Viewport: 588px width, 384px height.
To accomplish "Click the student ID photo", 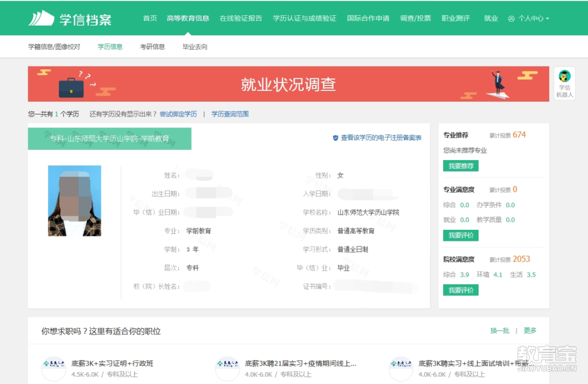I will pyautogui.click(x=75, y=200).
